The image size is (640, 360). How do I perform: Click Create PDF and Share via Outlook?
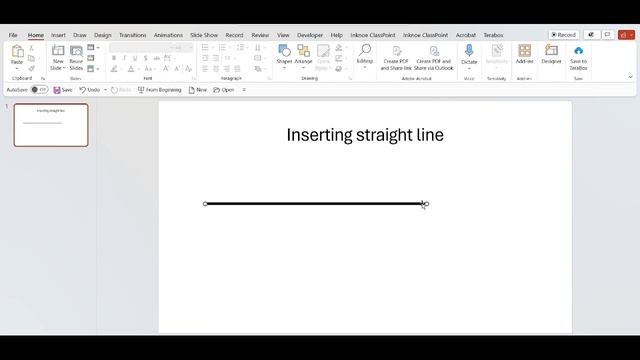point(433,58)
